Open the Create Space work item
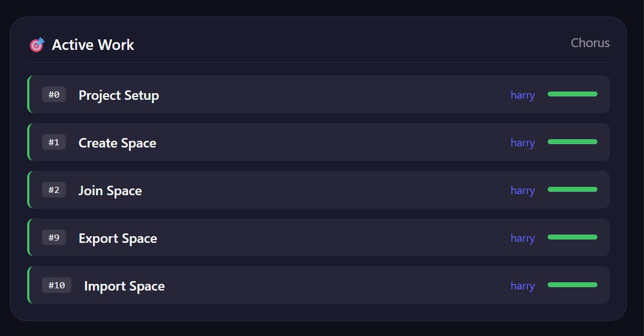The image size is (644, 336). pyautogui.click(x=117, y=143)
